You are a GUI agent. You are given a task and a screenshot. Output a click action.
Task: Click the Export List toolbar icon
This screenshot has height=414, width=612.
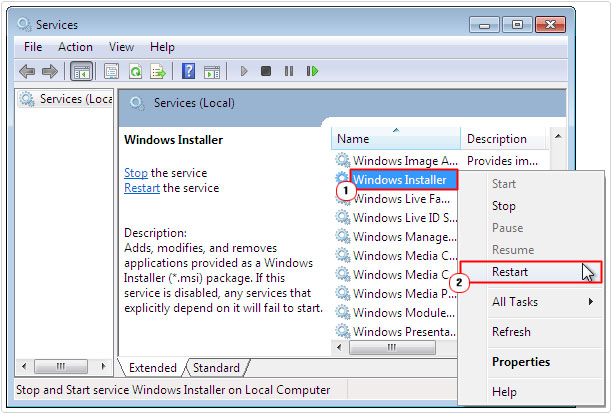coord(158,71)
